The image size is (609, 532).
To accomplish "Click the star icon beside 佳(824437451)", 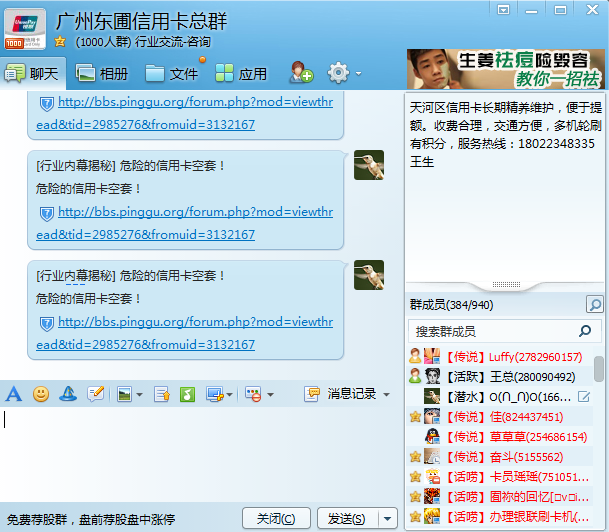I will click(x=415, y=417).
